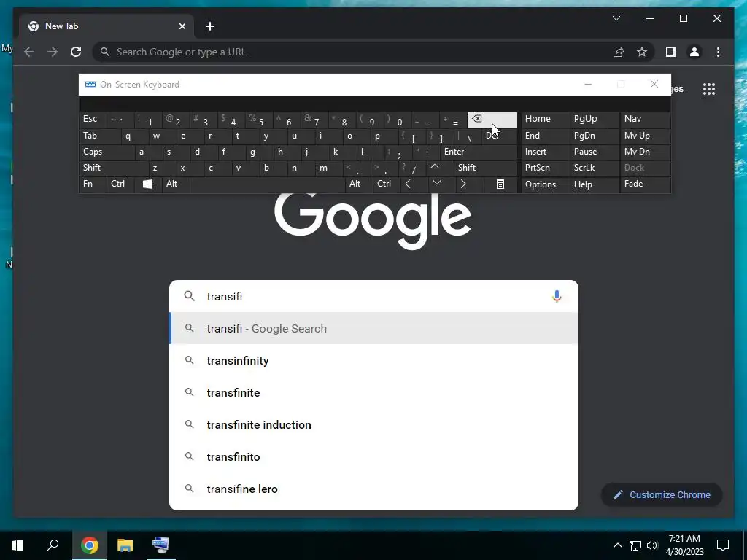Click the Google search box with 'transifi'
747x560 pixels.
374,296
